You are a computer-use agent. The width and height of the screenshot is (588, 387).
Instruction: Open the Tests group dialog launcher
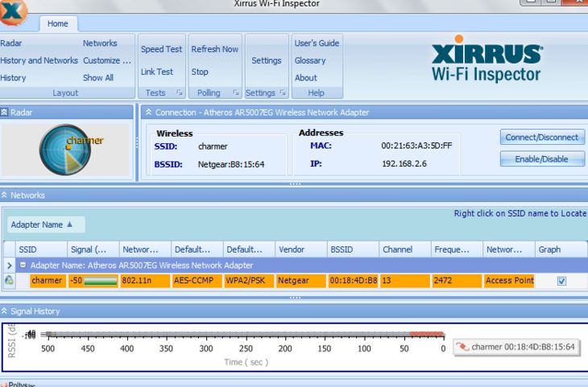[x=177, y=93]
